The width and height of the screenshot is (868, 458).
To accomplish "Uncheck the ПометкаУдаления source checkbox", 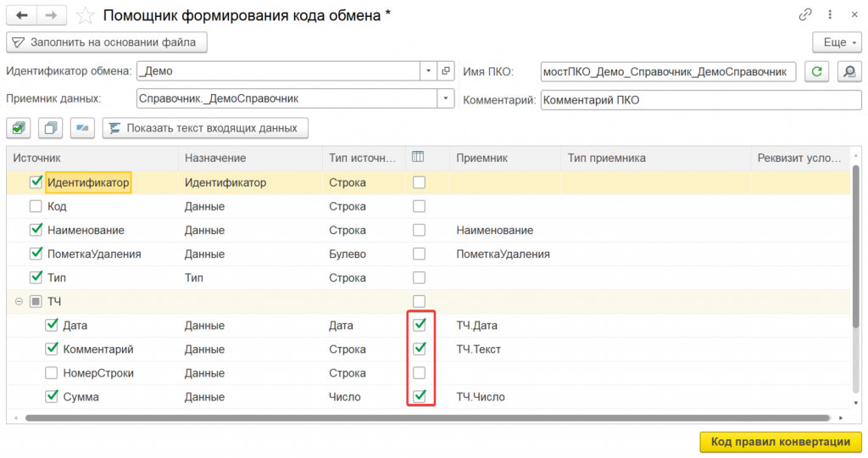I will [36, 254].
